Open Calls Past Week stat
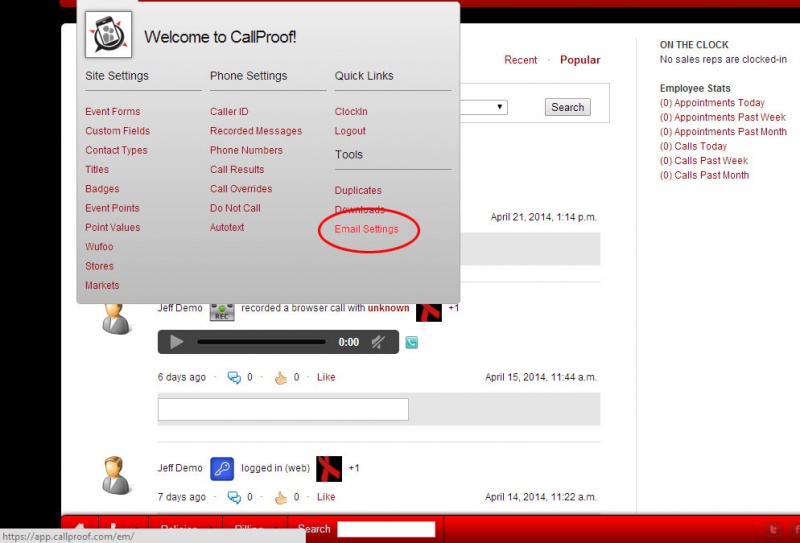This screenshot has height=543, width=800. pyautogui.click(x=704, y=160)
